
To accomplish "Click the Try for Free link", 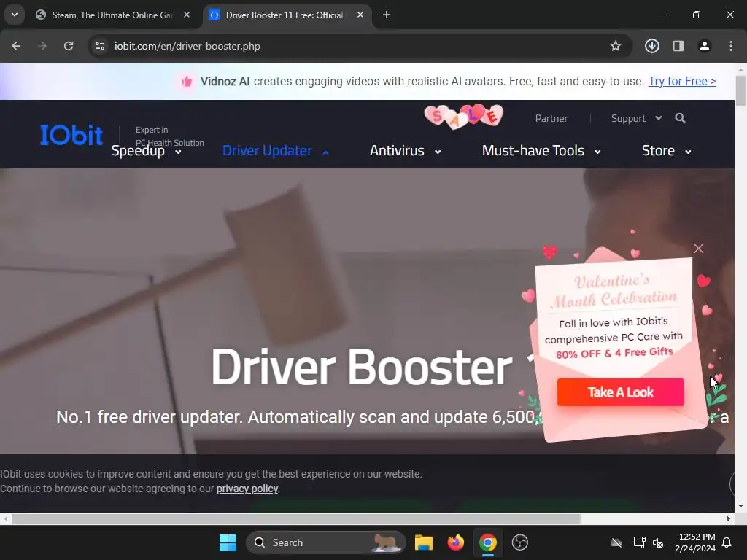I will [682, 82].
